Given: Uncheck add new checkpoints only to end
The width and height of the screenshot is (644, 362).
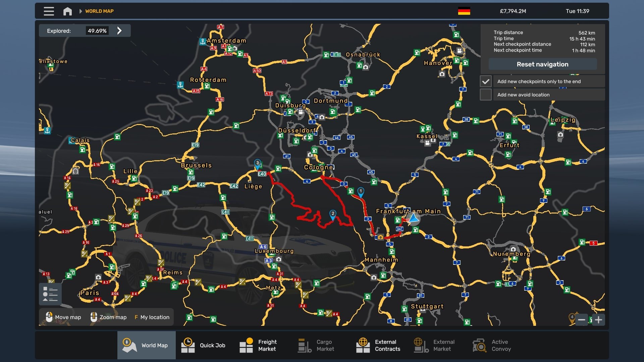Looking at the screenshot, I should tap(485, 81).
